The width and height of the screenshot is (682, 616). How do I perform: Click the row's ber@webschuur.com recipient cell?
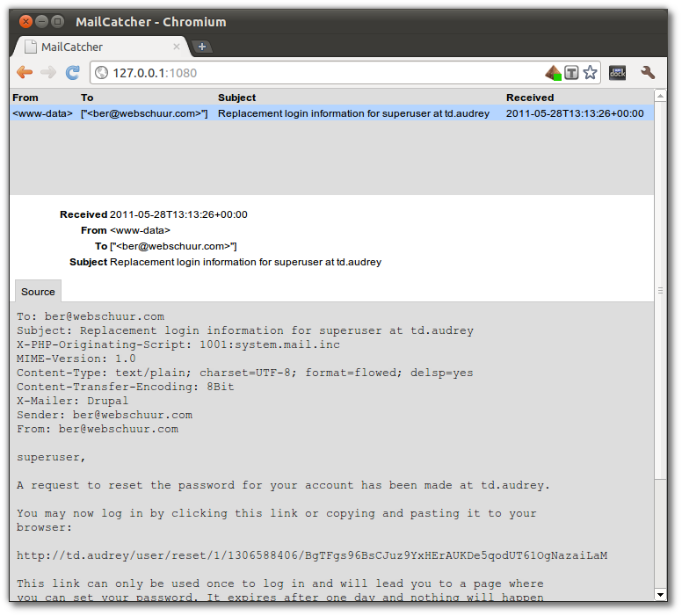144,113
